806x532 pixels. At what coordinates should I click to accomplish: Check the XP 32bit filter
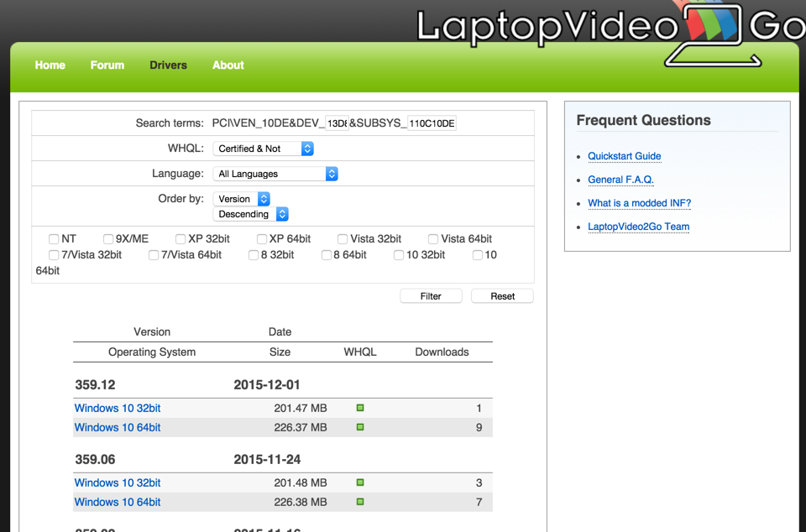pyautogui.click(x=181, y=239)
